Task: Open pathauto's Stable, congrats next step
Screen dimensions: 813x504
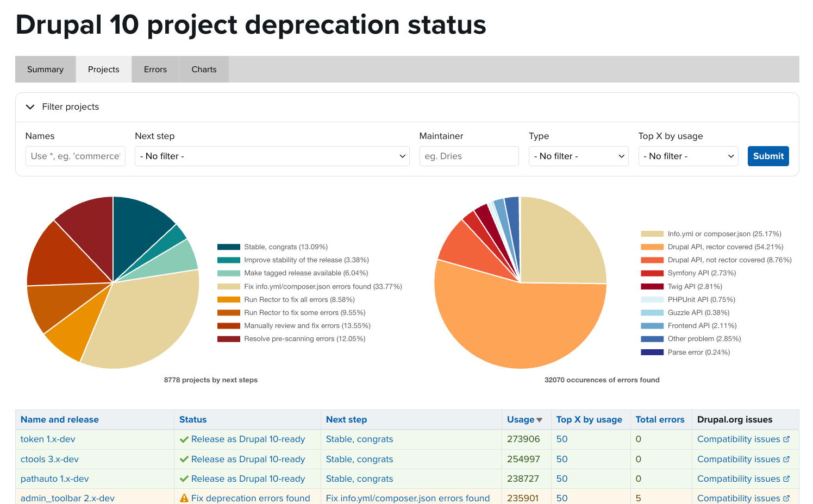Action: click(x=359, y=479)
